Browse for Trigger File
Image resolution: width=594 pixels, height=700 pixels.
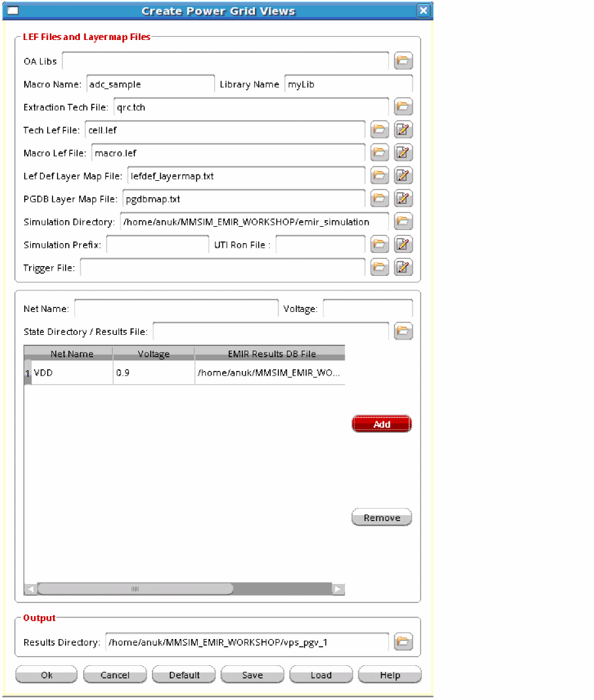click(x=379, y=267)
